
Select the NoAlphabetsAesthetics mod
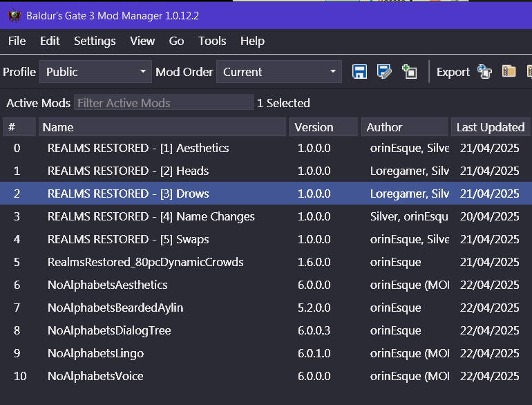tap(266, 285)
